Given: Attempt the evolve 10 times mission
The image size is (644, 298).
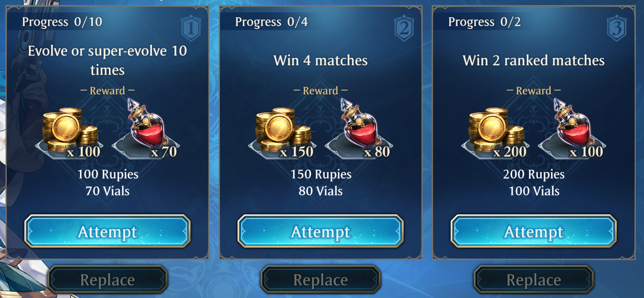Looking at the screenshot, I should pyautogui.click(x=107, y=231).
